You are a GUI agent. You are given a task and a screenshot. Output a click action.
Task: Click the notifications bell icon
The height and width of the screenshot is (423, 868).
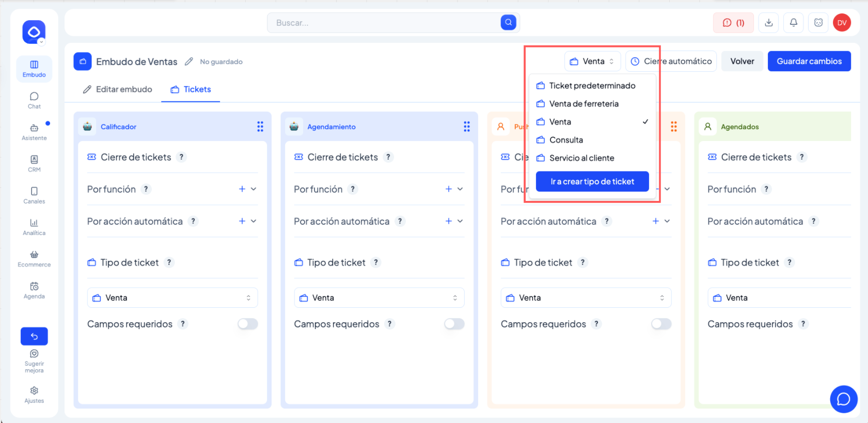793,23
